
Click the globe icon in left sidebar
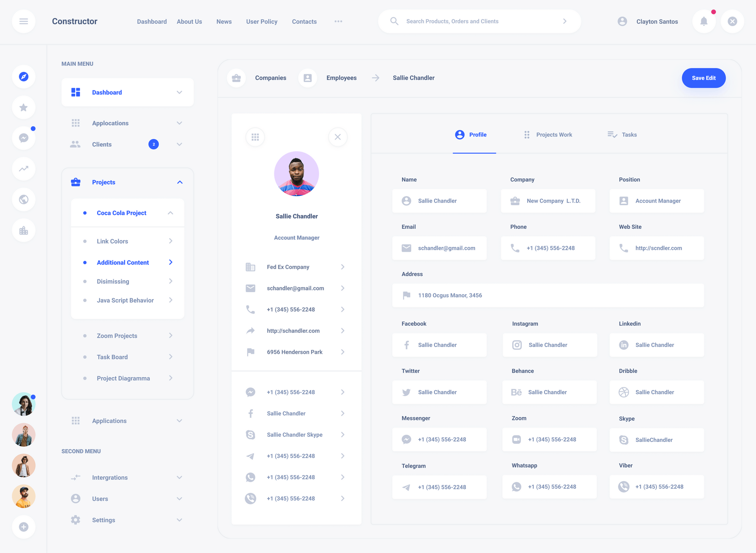click(x=23, y=199)
